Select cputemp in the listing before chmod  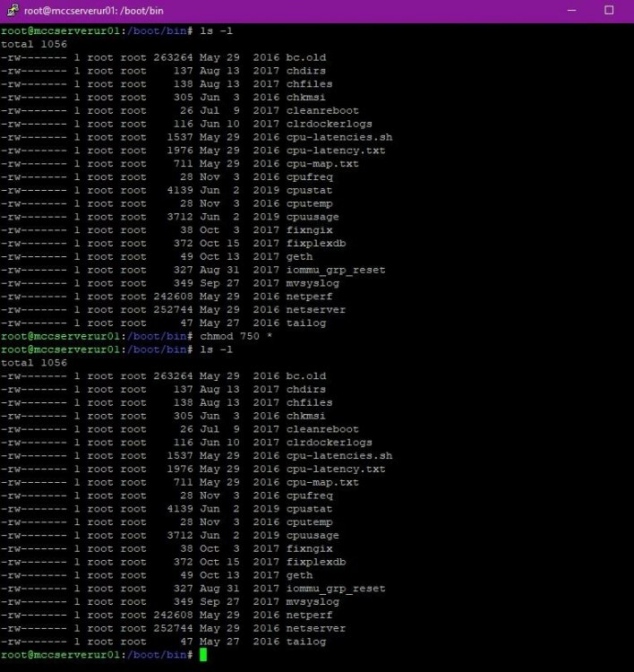pyautogui.click(x=309, y=203)
